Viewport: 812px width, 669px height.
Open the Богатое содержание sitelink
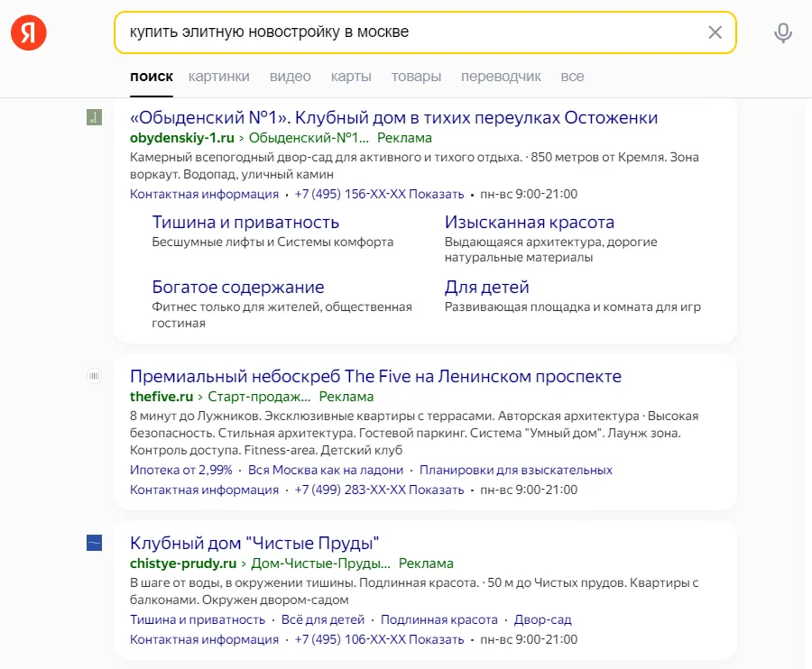click(x=238, y=287)
